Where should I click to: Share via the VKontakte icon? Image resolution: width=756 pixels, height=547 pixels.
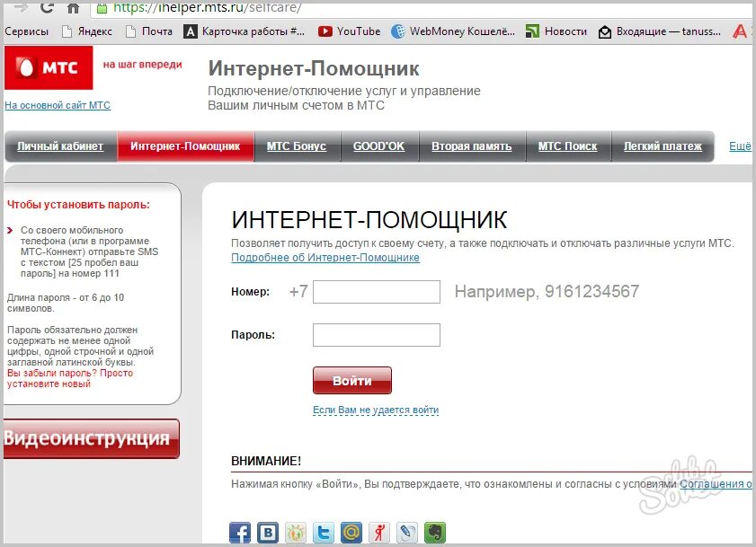268,533
